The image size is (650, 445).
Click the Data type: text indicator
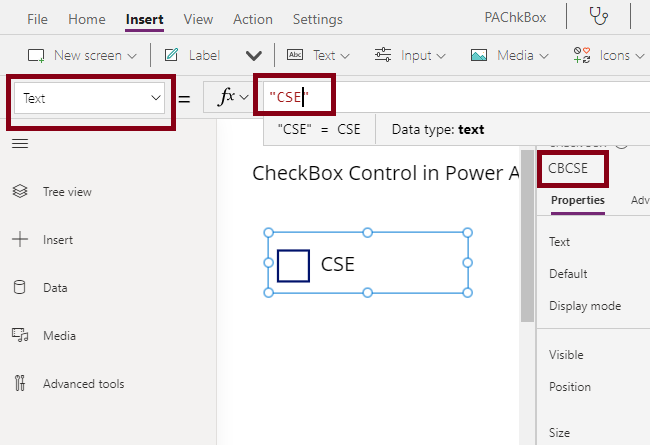(x=438, y=129)
